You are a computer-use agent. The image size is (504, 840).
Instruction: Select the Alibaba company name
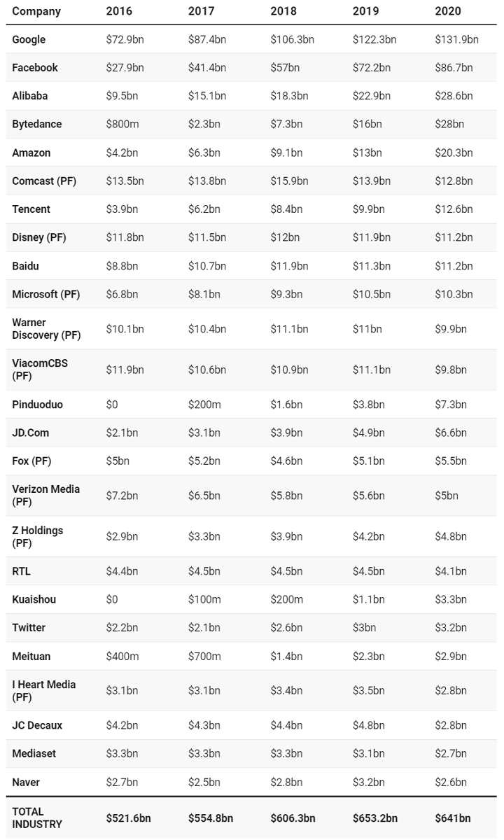(30, 96)
